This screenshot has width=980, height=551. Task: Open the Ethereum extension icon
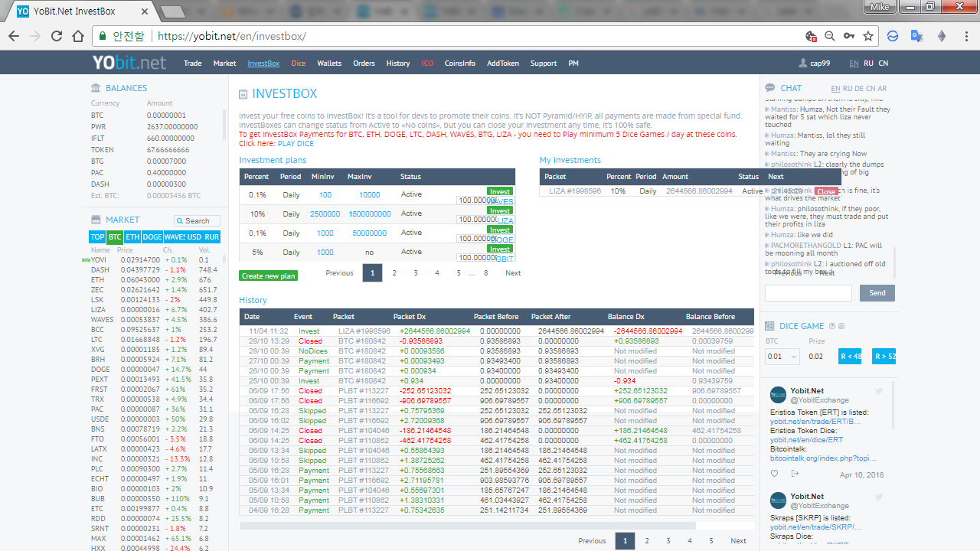pos(941,36)
